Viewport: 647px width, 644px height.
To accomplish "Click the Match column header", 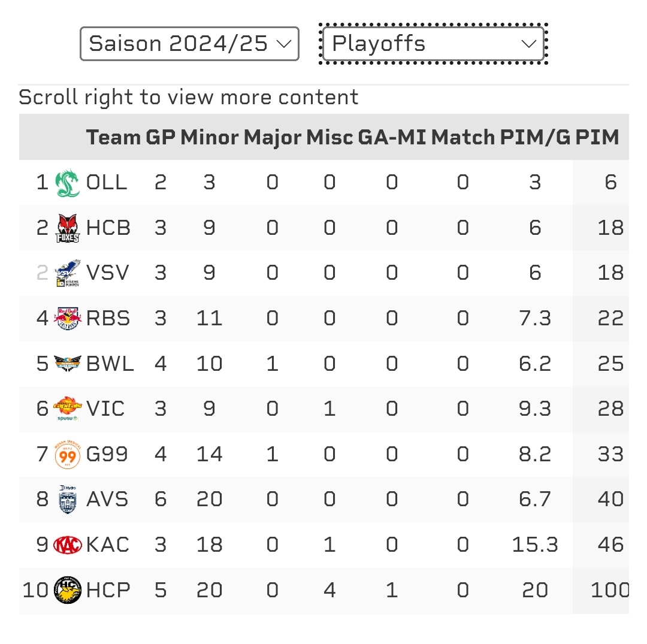I will pyautogui.click(x=463, y=137).
